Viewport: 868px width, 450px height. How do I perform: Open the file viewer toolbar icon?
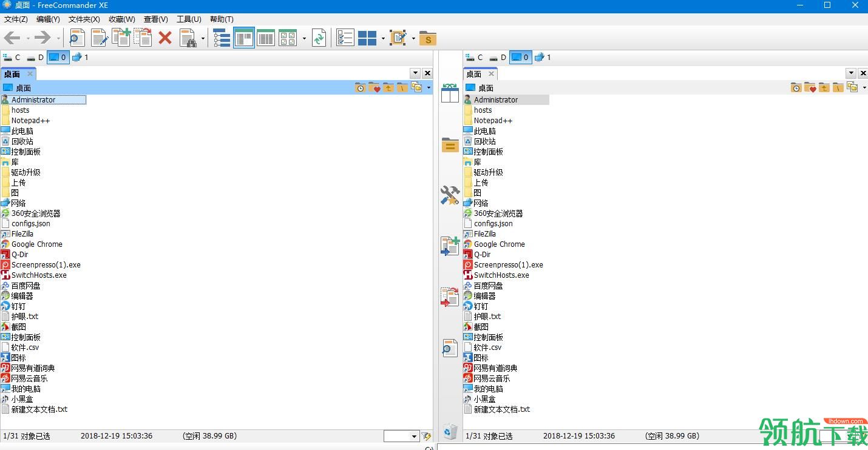click(77, 38)
